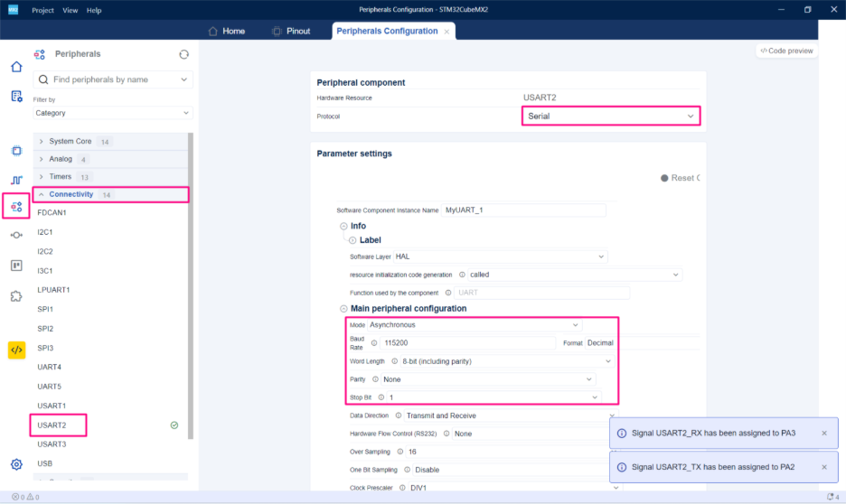Click info icon next to Word Length
Screen dimensions: 846x504
click(x=394, y=361)
